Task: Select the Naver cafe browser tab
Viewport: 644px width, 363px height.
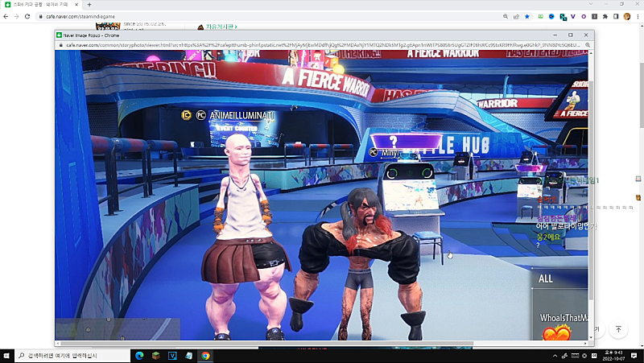Action: point(41,5)
